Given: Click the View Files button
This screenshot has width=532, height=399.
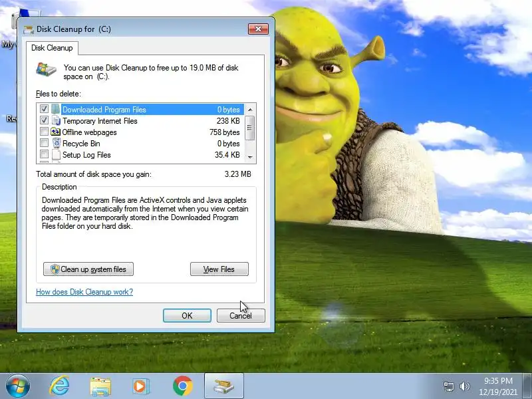Looking at the screenshot, I should (219, 269).
